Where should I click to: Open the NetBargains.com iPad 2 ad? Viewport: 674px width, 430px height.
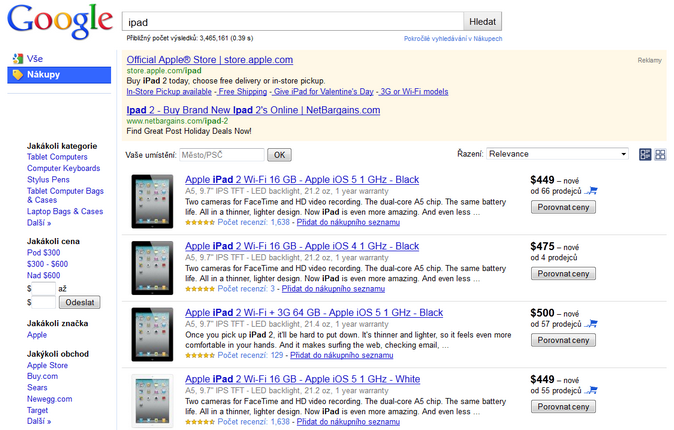253,110
